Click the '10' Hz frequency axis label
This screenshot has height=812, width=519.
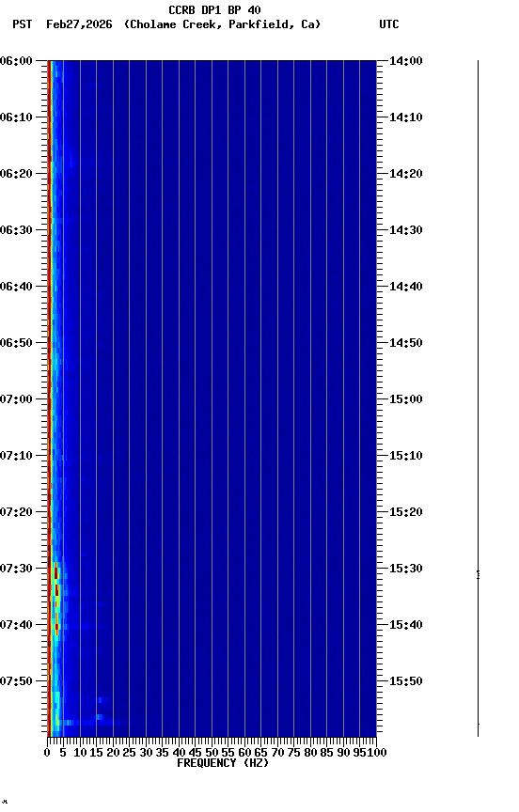(x=80, y=754)
